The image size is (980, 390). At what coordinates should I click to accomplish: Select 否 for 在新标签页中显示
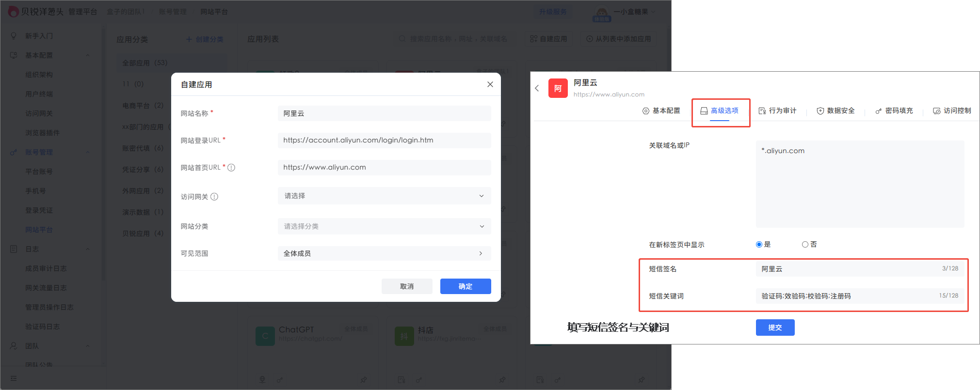(805, 245)
